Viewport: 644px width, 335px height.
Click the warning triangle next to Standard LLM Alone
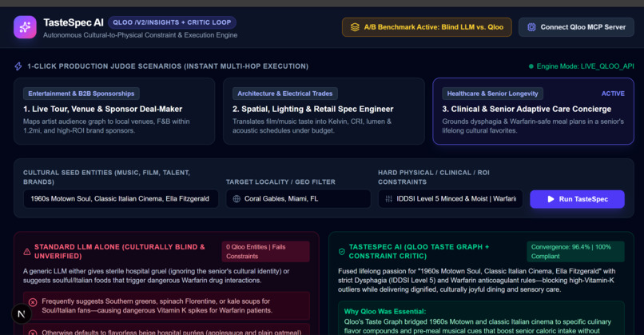27,252
